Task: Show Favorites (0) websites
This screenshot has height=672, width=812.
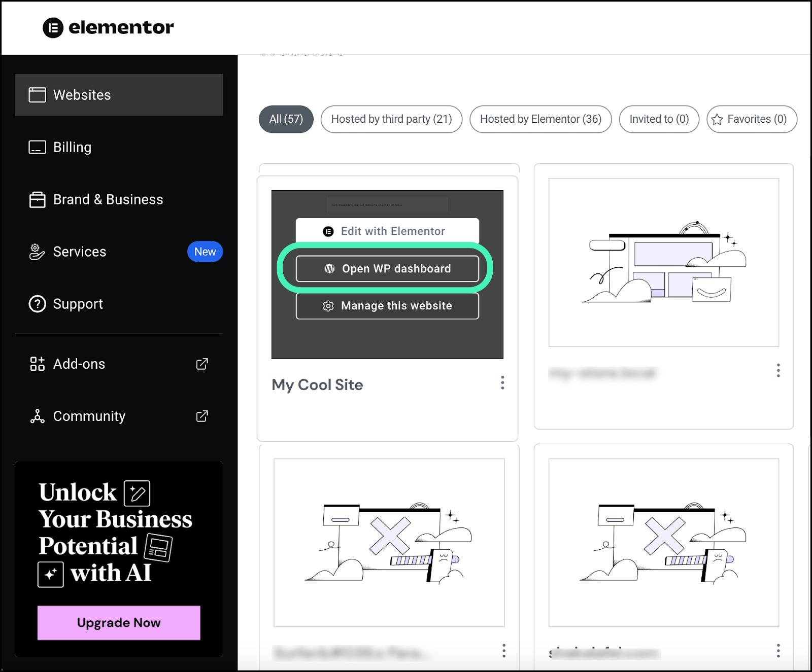Action: (752, 119)
